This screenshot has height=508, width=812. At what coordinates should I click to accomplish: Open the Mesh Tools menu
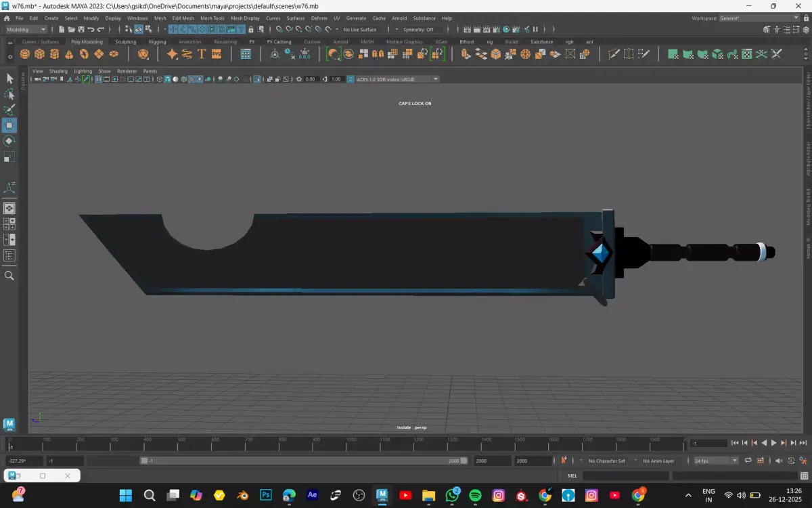(212, 18)
